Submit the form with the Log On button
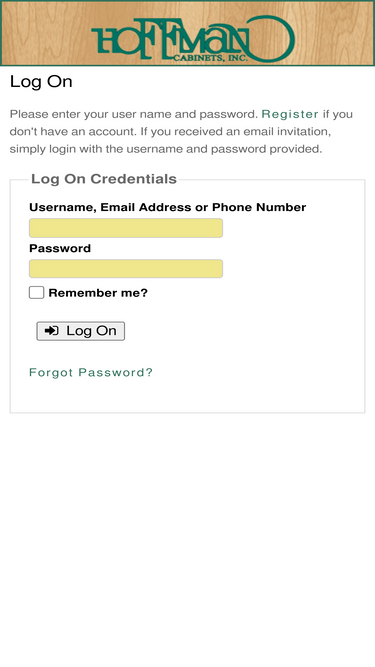This screenshot has height=667, width=375. click(x=81, y=331)
